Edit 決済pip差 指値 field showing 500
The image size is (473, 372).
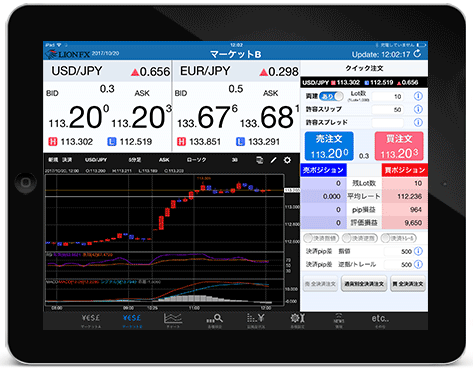pos(399,251)
